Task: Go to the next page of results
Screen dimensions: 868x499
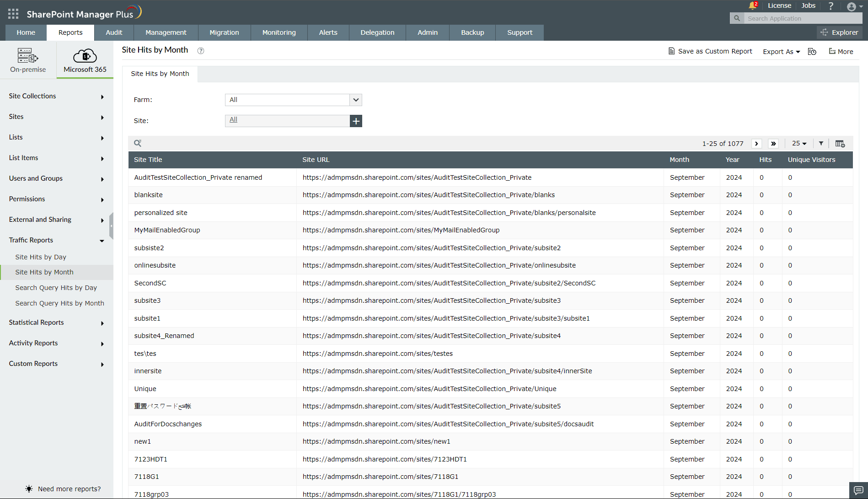Action: click(756, 144)
